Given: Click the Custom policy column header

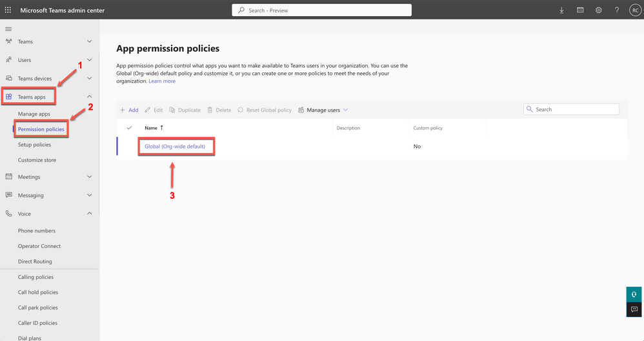Looking at the screenshot, I should (x=428, y=128).
